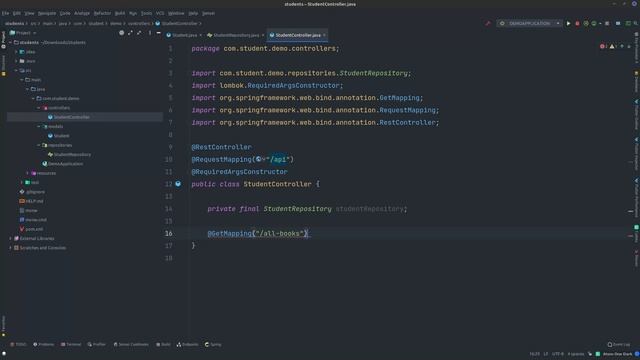Open the File menu

tap(5, 13)
